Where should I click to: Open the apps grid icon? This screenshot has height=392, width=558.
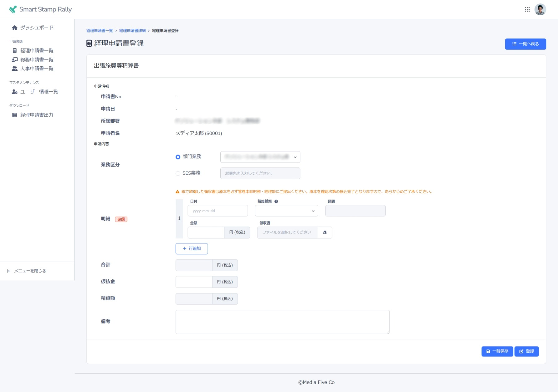(x=527, y=9)
